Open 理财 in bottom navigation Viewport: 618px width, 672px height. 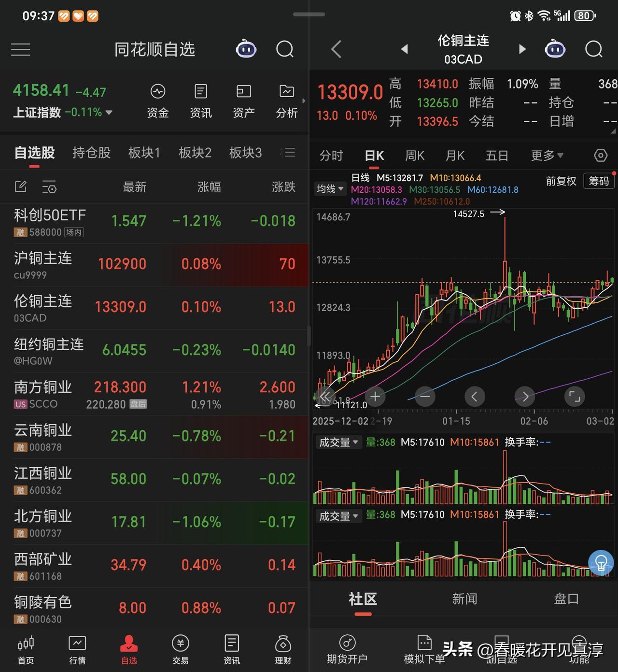(283, 650)
